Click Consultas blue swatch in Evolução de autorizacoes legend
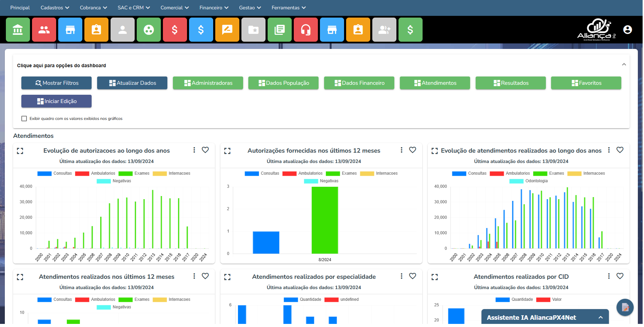This screenshot has width=644, height=327. [44, 174]
